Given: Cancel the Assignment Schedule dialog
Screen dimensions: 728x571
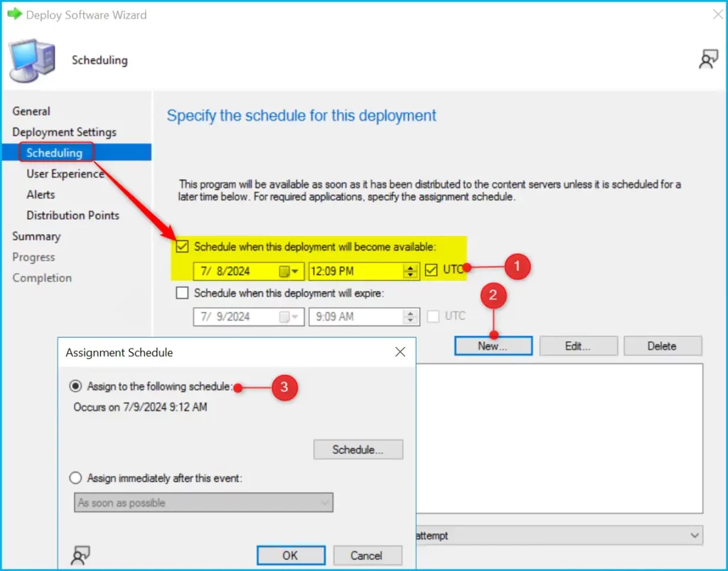Looking at the screenshot, I should pyautogui.click(x=368, y=555).
